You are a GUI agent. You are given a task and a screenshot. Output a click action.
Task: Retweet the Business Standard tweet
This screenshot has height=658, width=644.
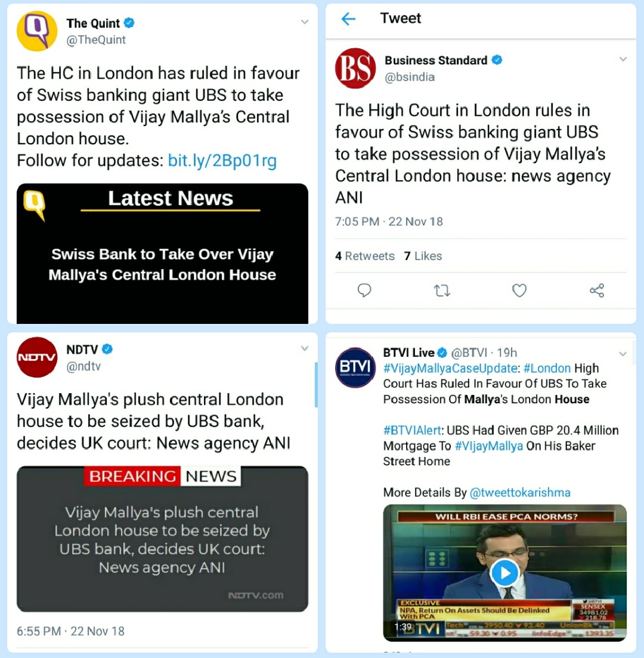click(442, 291)
